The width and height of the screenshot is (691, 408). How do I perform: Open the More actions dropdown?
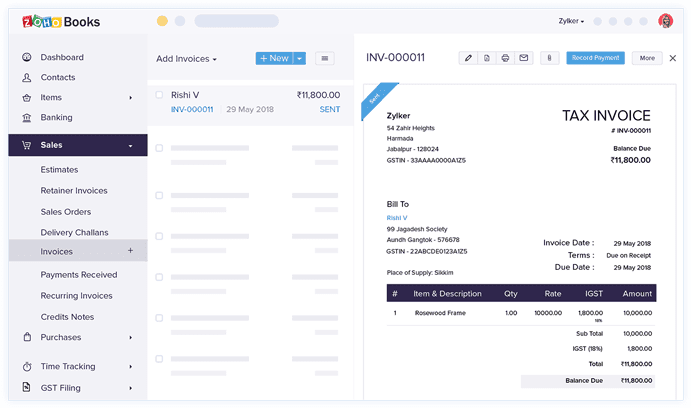click(x=647, y=58)
